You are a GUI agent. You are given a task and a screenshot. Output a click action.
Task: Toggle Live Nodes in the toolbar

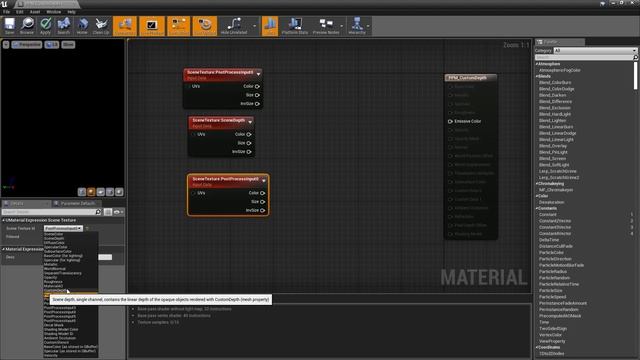(x=178, y=26)
